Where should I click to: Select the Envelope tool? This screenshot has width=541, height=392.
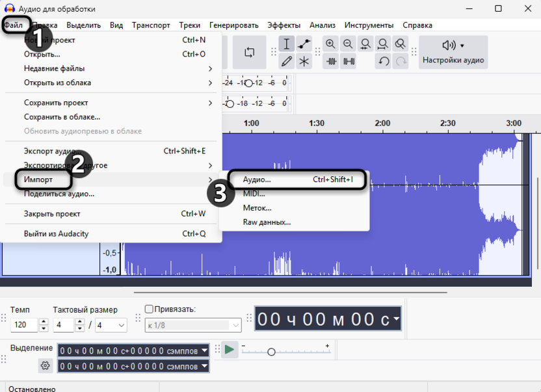coord(304,44)
